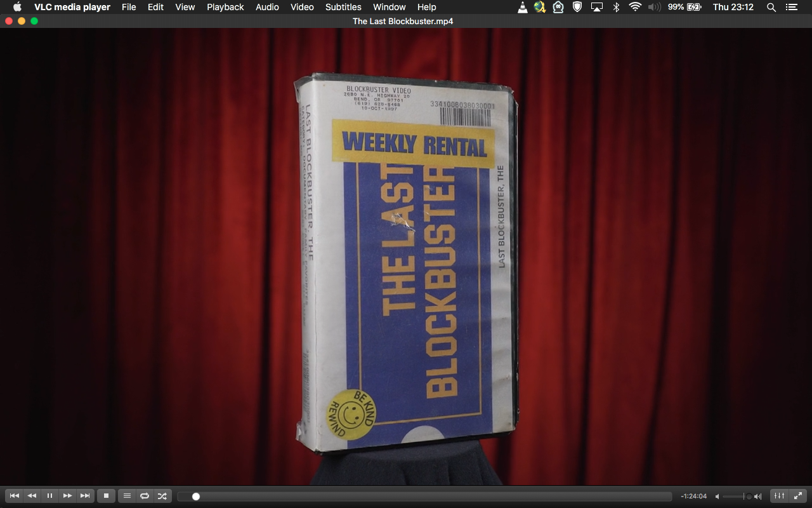Mute audio via the small speaker icon
812x508 pixels.
(717, 497)
